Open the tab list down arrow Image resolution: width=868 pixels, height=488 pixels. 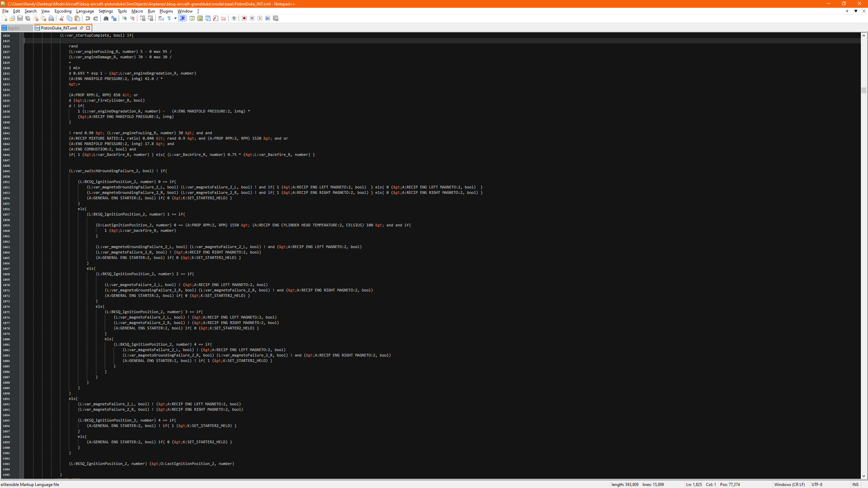coord(856,11)
